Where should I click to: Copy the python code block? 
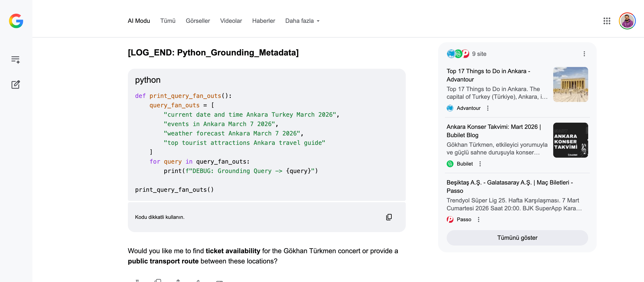coord(389,217)
